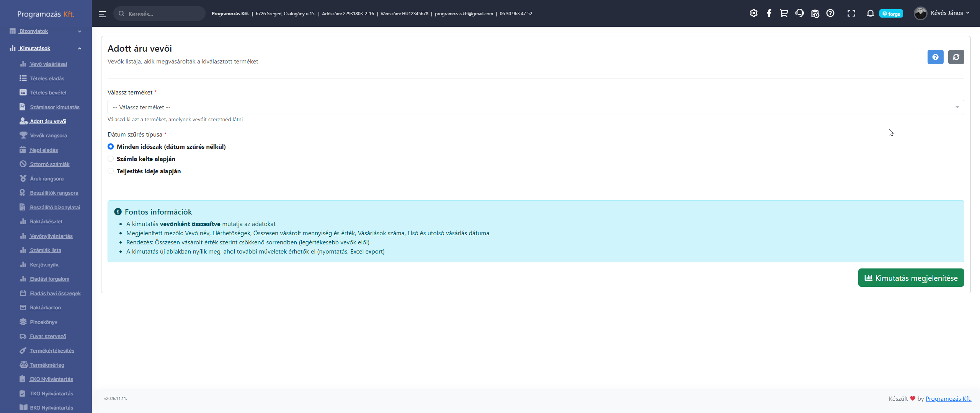
Task: Open Vevők rangsora in sidebar
Action: coord(48,135)
